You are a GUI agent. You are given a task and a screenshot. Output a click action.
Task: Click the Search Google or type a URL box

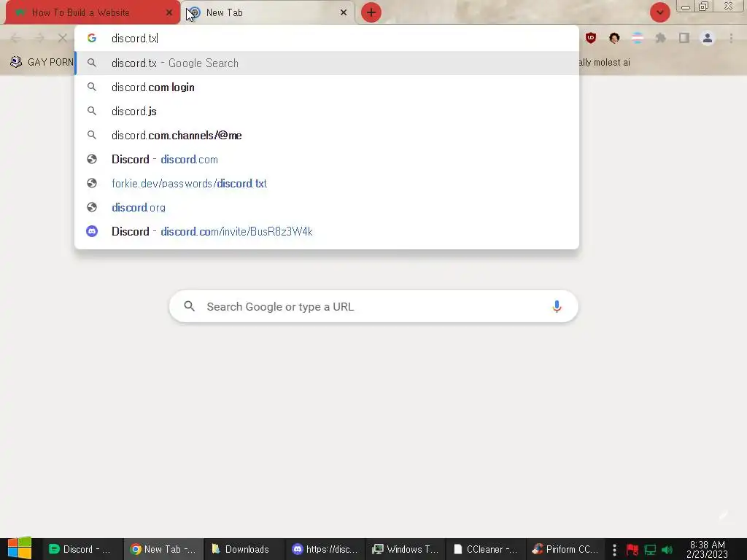click(373, 306)
